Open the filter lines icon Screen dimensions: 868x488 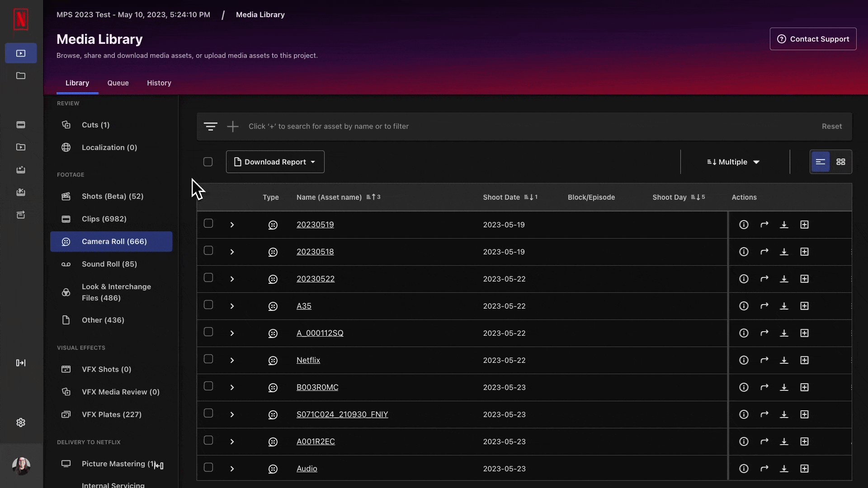click(x=211, y=127)
